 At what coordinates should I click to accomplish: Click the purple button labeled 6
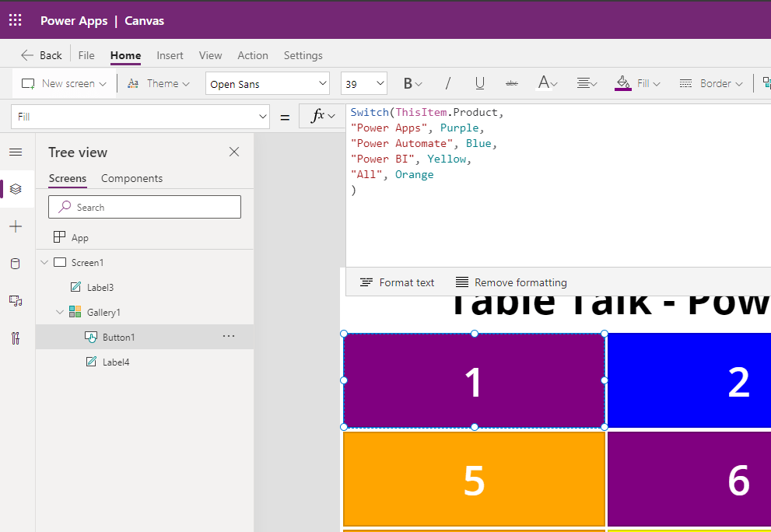689,479
